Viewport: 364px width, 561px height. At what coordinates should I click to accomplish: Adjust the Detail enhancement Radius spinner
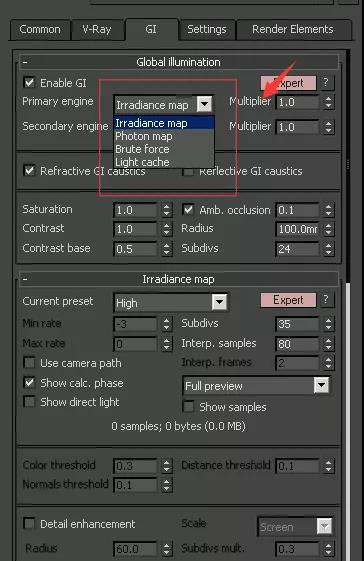[166, 549]
